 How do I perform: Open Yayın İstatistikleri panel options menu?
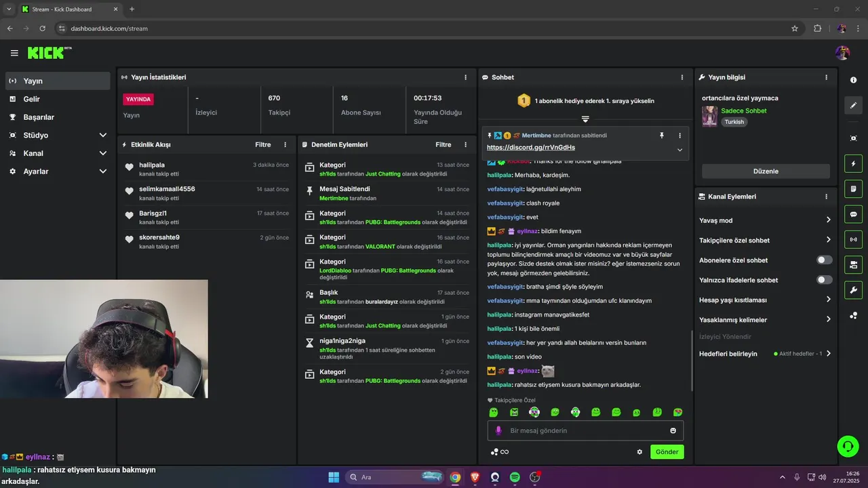pos(465,77)
